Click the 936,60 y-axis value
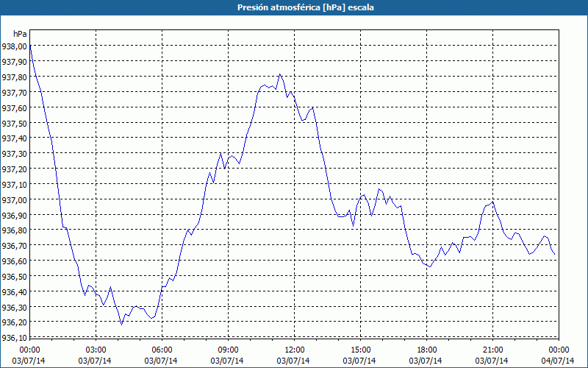588x368 pixels. click(x=14, y=261)
